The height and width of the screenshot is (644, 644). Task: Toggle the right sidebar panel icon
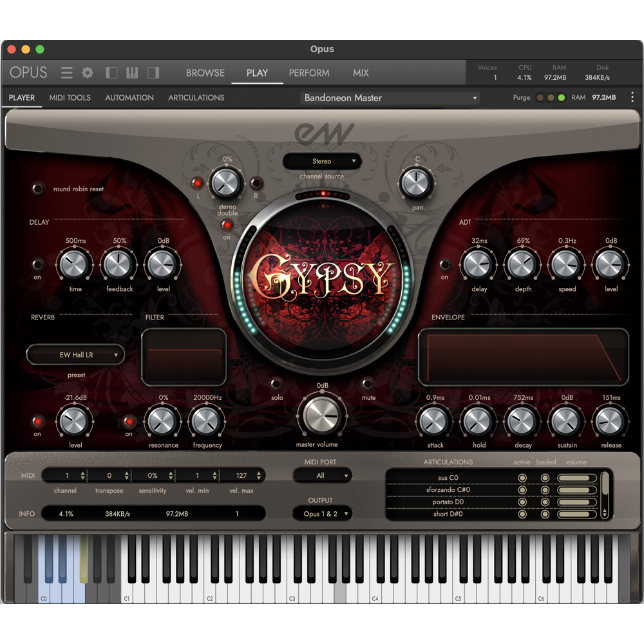tap(153, 73)
